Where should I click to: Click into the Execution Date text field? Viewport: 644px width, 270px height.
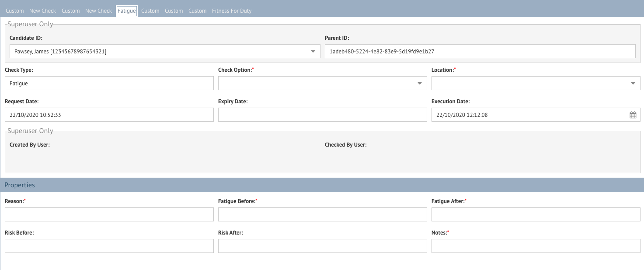[529, 115]
